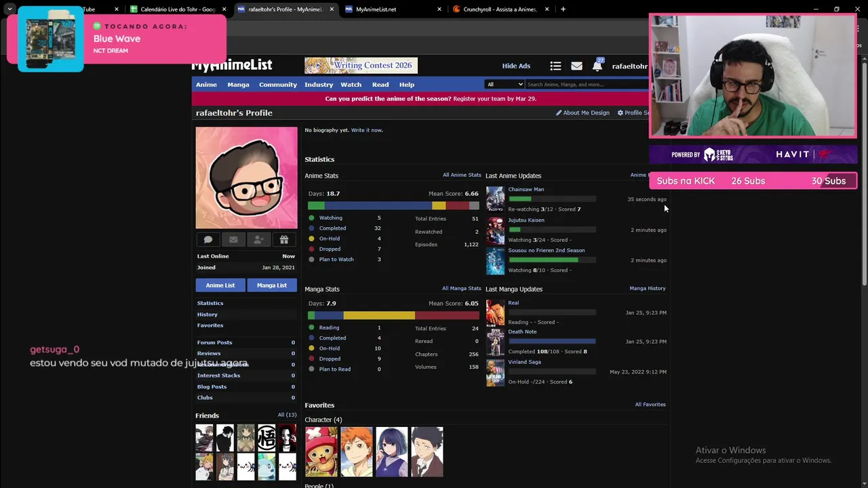Click the comments speech bubble icon under avatar
868x488 pixels.
click(x=208, y=240)
